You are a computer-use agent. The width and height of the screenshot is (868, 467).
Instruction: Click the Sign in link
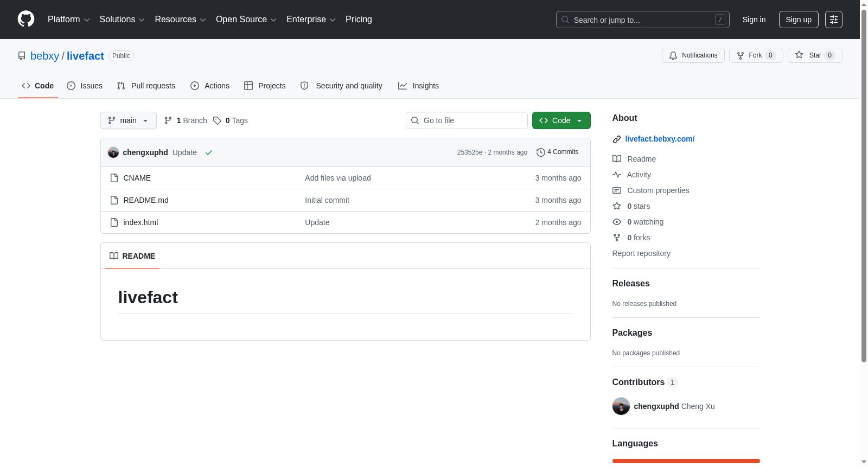tap(754, 20)
